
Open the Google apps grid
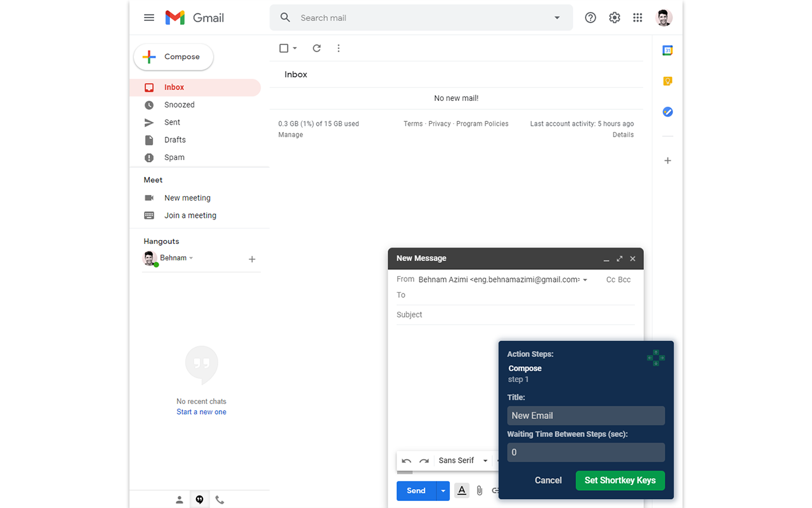click(x=638, y=18)
